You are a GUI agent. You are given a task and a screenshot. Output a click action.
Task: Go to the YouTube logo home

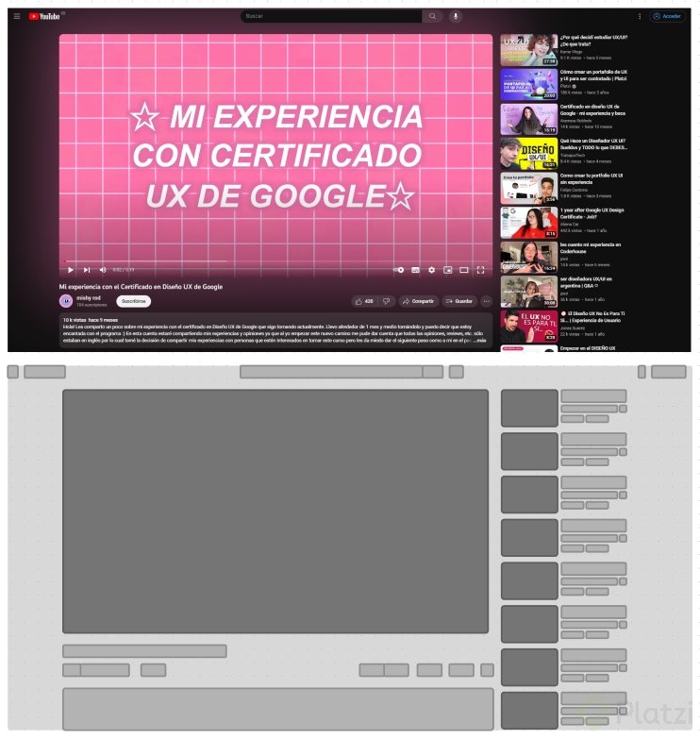(x=44, y=16)
